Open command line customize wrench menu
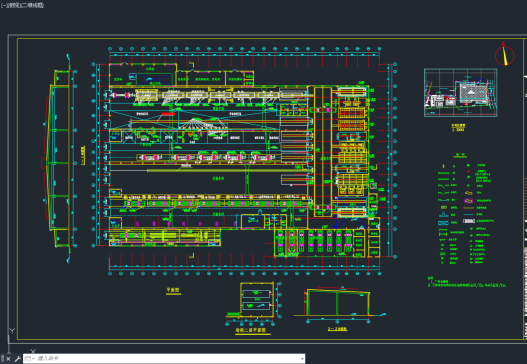The height and width of the screenshot is (364, 527). pyautogui.click(x=17, y=359)
